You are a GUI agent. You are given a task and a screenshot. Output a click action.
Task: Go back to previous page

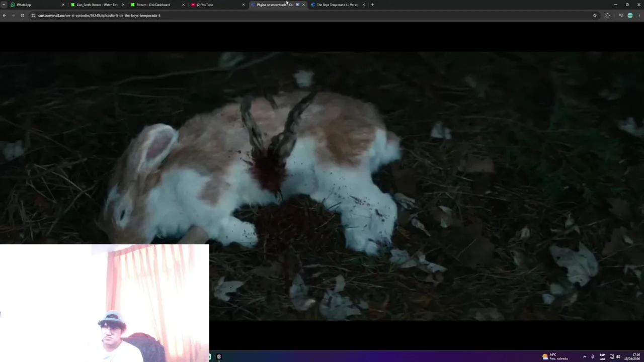click(x=4, y=16)
